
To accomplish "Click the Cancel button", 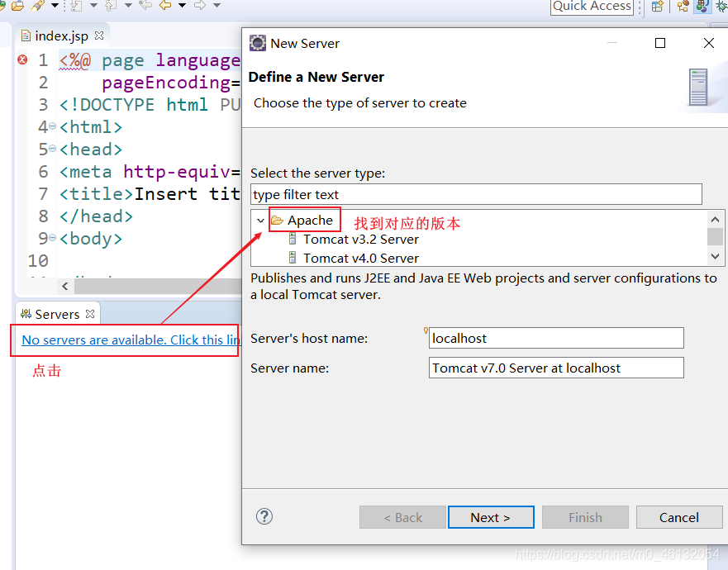I will coord(678,517).
